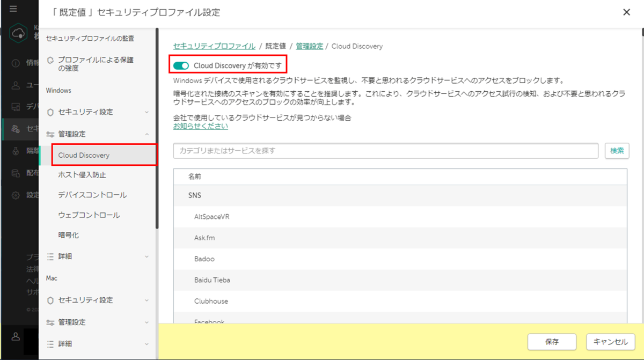Viewport: 644px width, 360px height.
Task: Open the ユーザー section icon
Action: coord(14,85)
